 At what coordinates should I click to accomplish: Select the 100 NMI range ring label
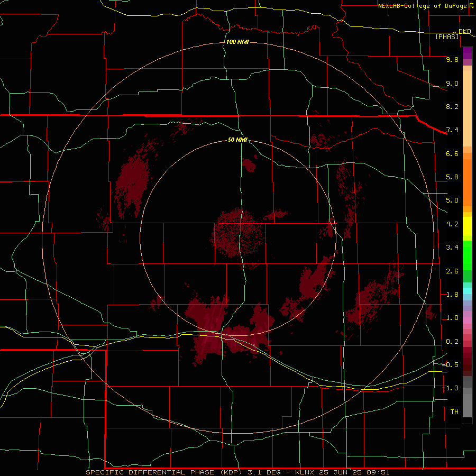(x=237, y=42)
